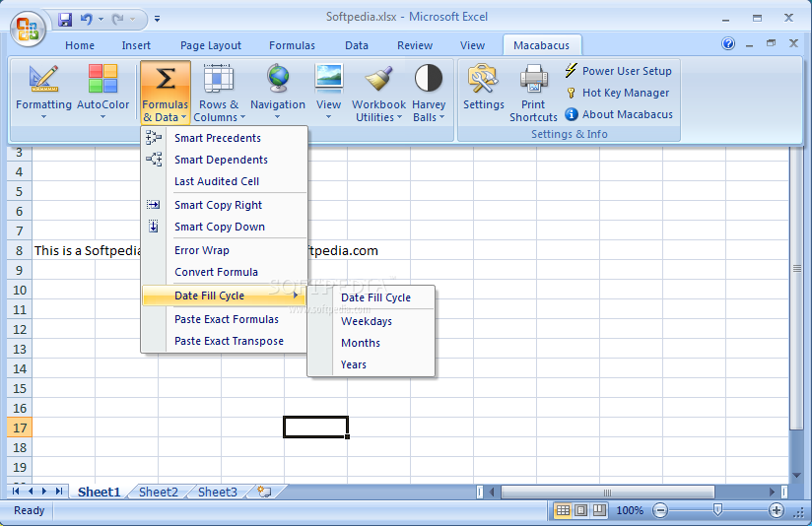Screen dimensions: 812x526
Task: Click the horizontal scrollbar thumb
Action: coord(607,492)
